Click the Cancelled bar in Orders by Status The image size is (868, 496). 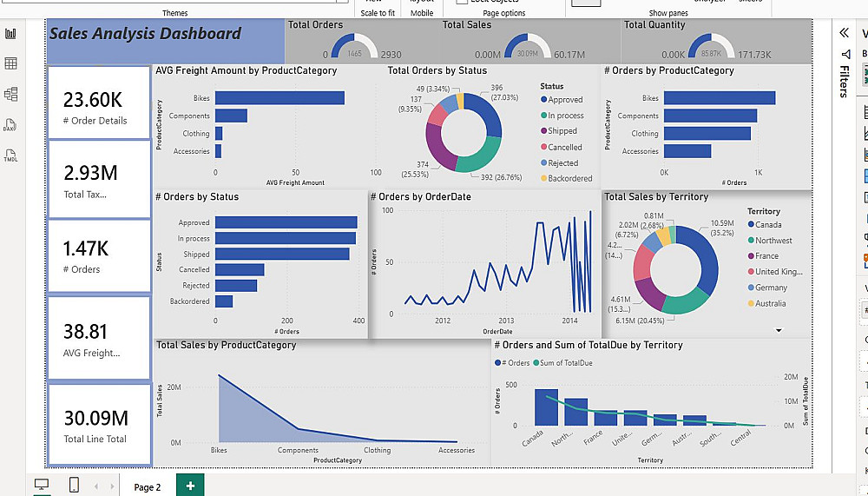click(x=240, y=269)
